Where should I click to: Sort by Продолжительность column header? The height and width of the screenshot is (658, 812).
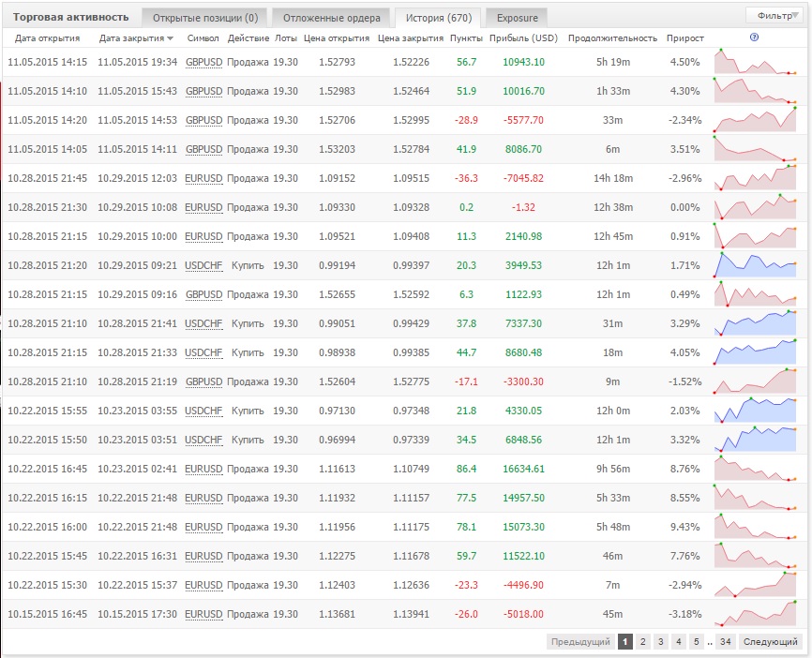pos(612,38)
